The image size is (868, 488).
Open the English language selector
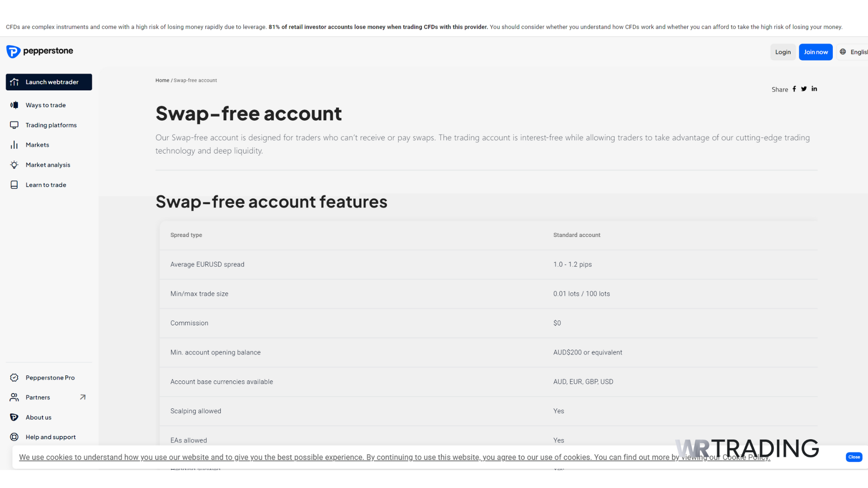pos(859,52)
